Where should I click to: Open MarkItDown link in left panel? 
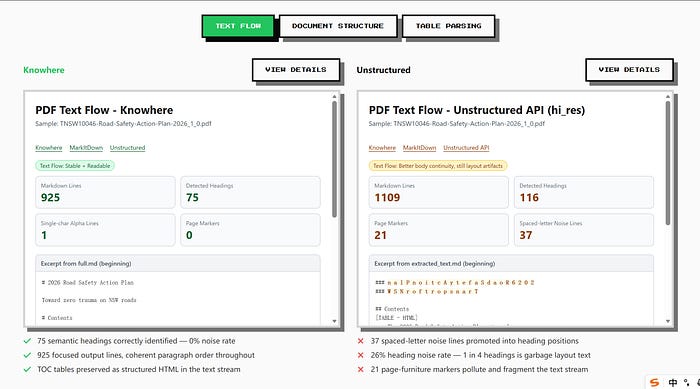(x=86, y=148)
